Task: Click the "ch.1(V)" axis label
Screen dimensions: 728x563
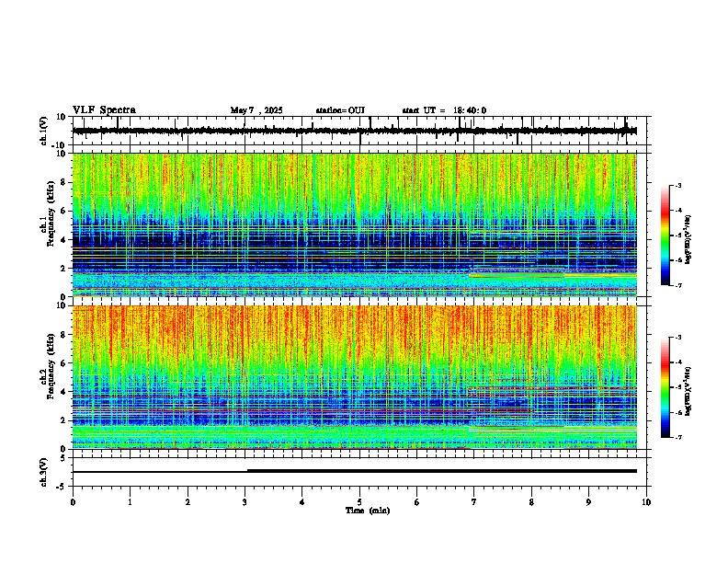Action: tap(44, 131)
